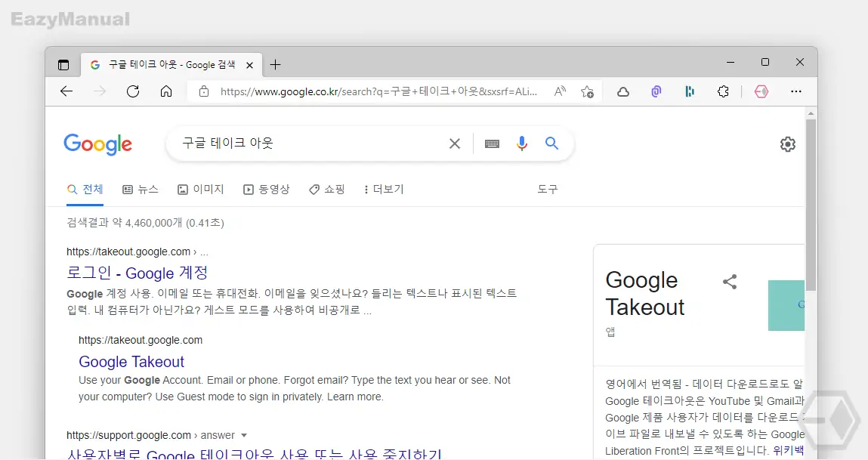The width and height of the screenshot is (868, 460).
Task: Activate Read aloud icon in address bar
Action: tap(560, 91)
